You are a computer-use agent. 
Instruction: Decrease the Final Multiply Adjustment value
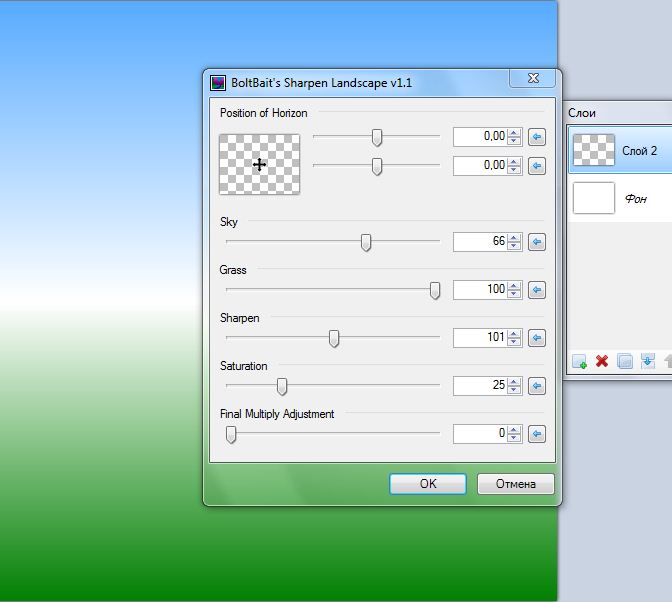[514, 438]
